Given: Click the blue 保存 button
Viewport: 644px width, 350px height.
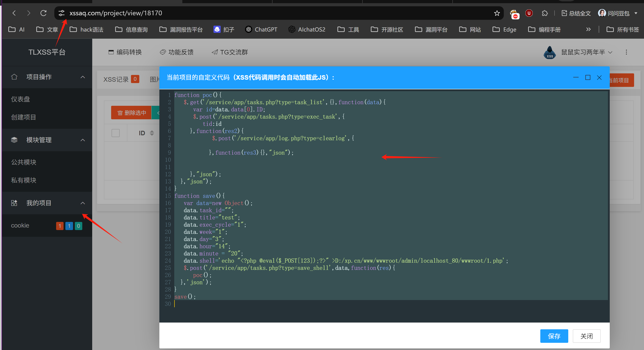Looking at the screenshot, I should pos(554,336).
